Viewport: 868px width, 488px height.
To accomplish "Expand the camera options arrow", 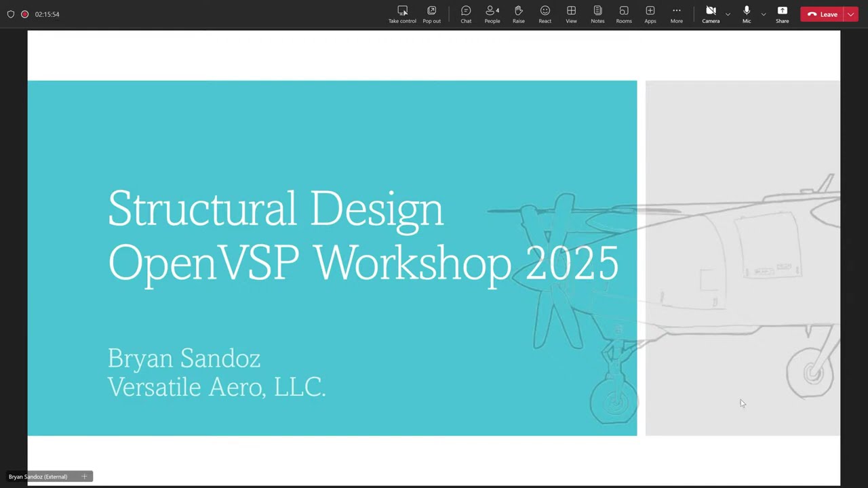I will (x=728, y=14).
